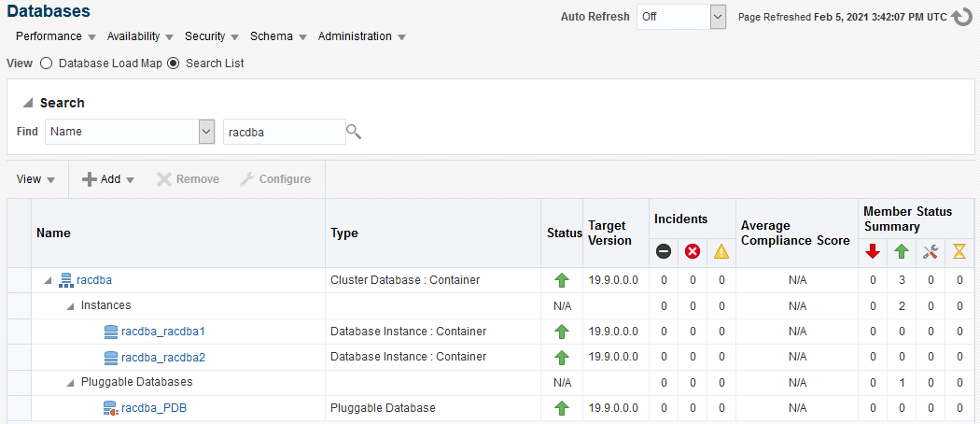Click the blackout wrench member status icon

[930, 251]
